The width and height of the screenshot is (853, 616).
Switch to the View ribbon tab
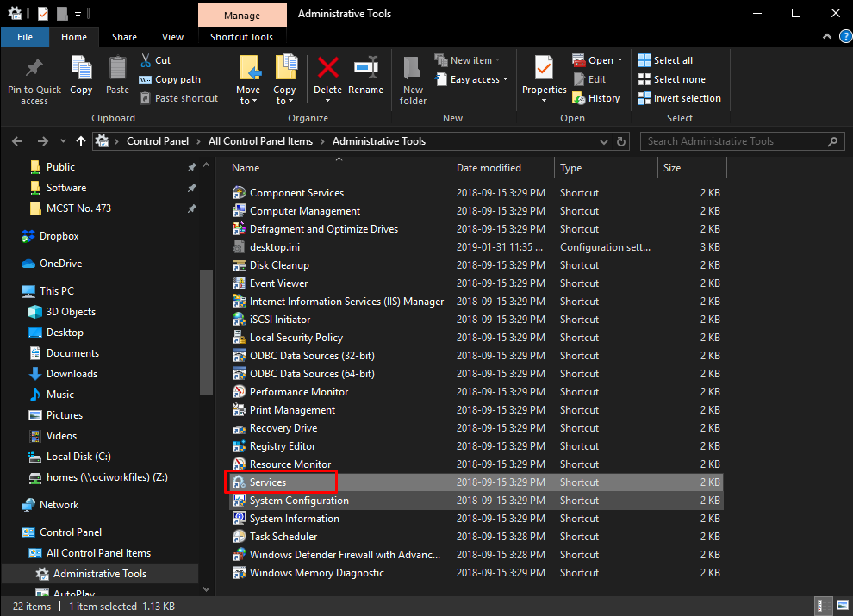pos(172,37)
